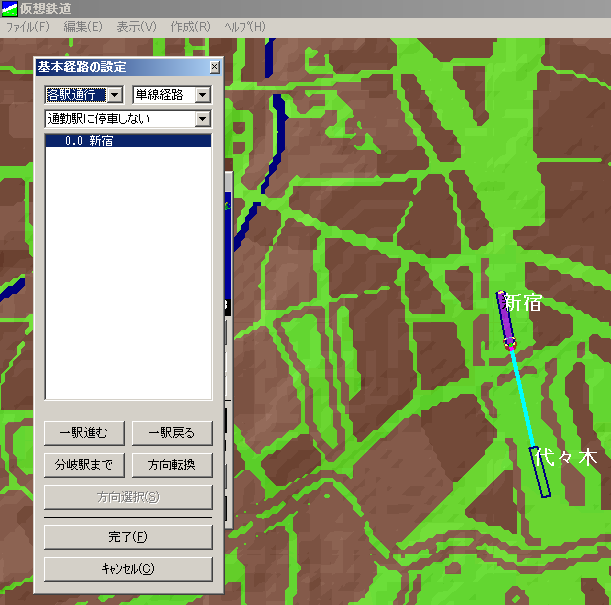This screenshot has width=611, height=605.
Task: Open the 表示(V) menu
Action: (x=136, y=26)
